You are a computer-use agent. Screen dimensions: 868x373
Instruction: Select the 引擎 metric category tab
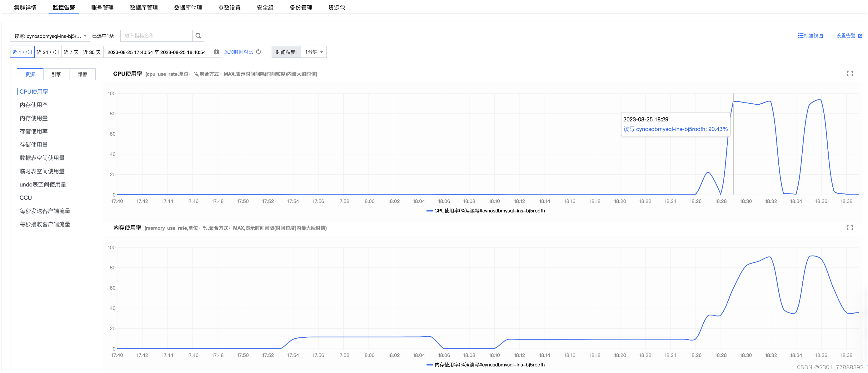56,74
